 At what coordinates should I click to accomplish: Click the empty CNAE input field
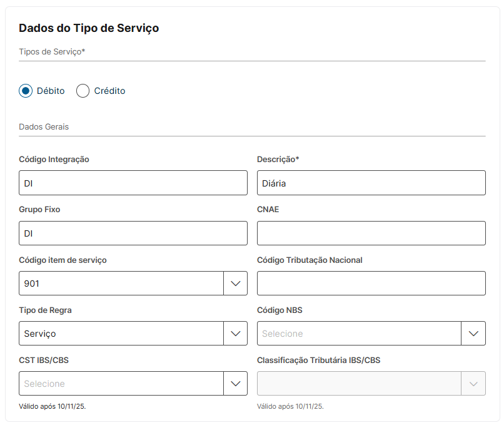pos(371,233)
